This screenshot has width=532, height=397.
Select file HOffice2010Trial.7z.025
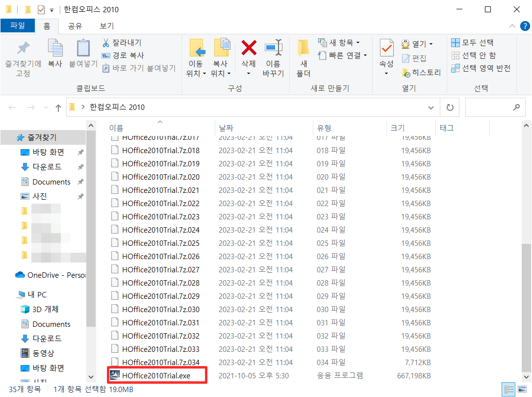coord(161,243)
